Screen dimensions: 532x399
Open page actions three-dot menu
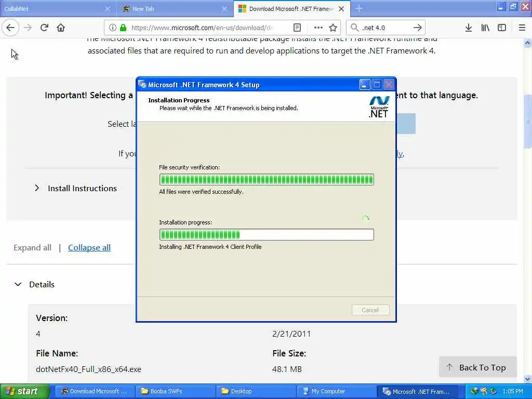318,28
